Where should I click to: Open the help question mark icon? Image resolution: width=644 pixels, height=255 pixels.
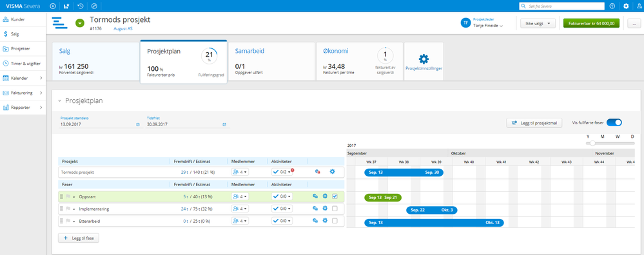tap(612, 6)
